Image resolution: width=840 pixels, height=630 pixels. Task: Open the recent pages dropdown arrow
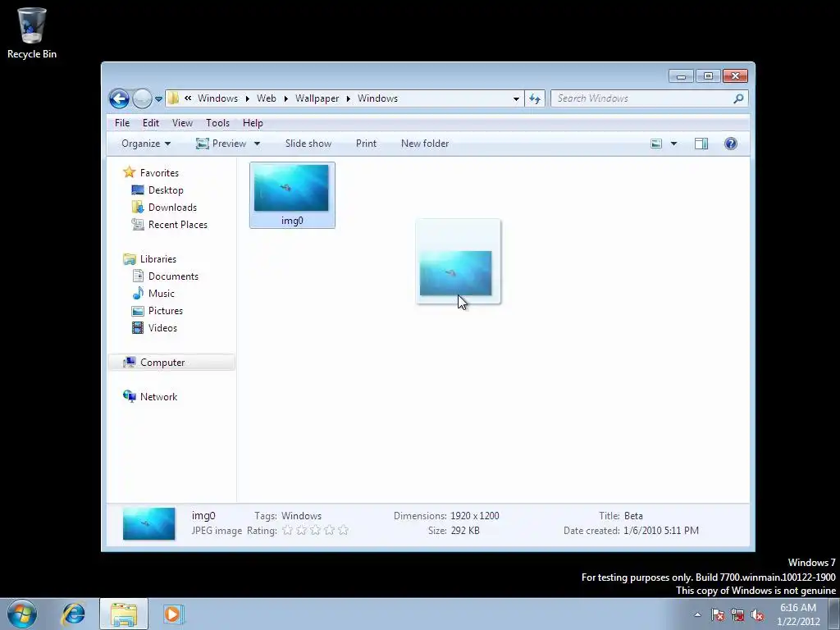[158, 99]
